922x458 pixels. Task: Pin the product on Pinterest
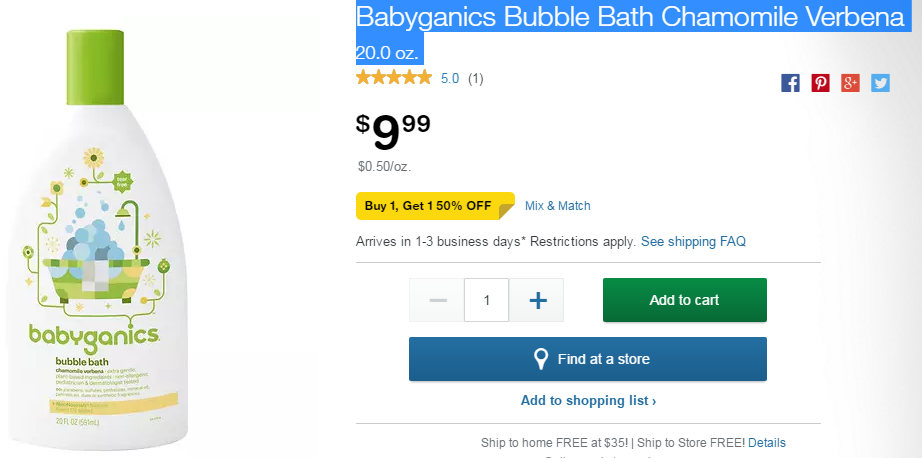pos(820,83)
